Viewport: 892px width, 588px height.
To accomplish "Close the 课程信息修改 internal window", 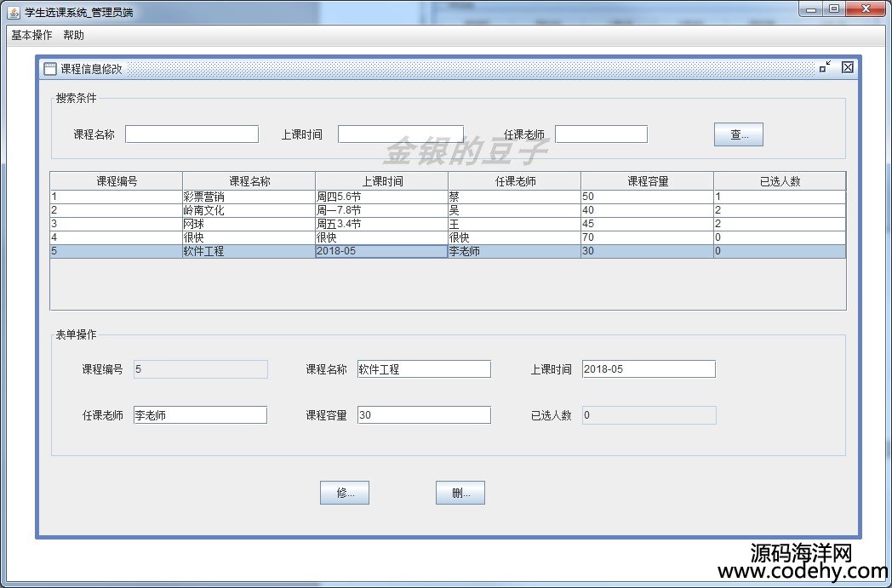I will (x=847, y=68).
